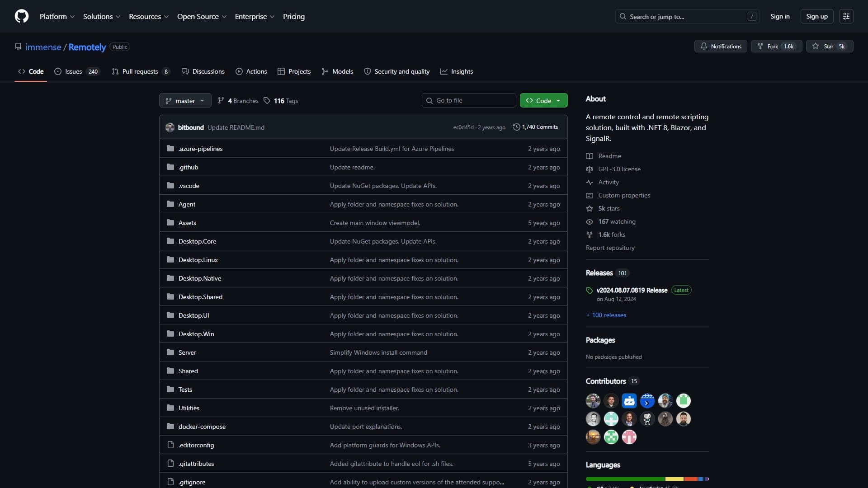Click the red segment of the Languages bar

click(x=691, y=479)
